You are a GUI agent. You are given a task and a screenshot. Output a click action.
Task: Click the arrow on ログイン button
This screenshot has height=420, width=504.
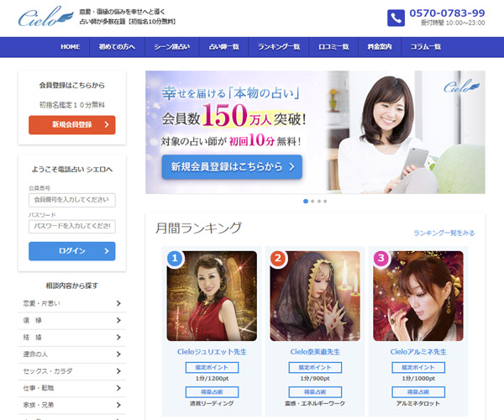(107, 251)
